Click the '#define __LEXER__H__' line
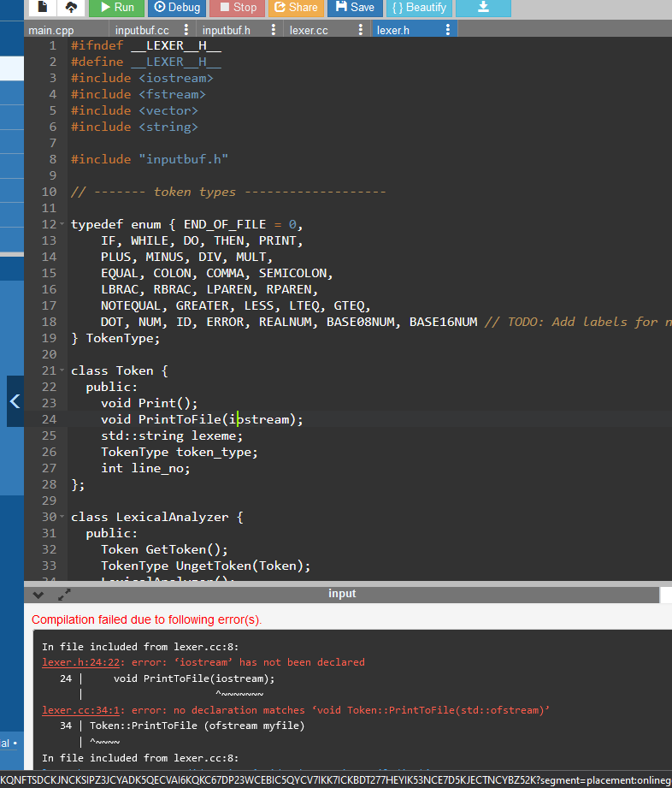 [x=146, y=62]
